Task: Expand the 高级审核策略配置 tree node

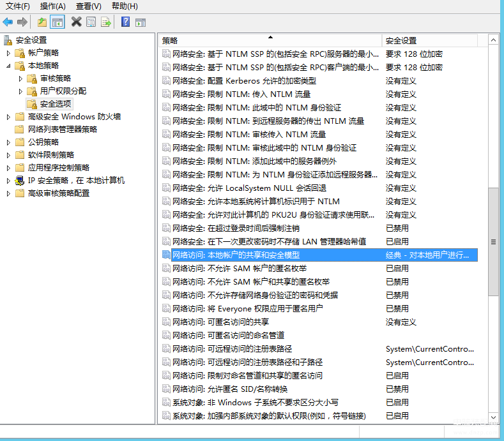Action: point(8,193)
